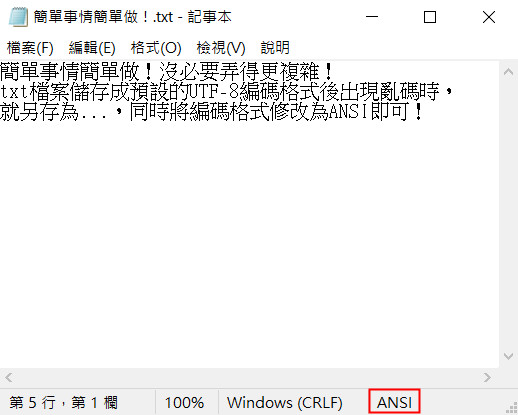Close the Notepad window
Image resolution: width=518 pixels, height=415 pixels.
[x=489, y=17]
